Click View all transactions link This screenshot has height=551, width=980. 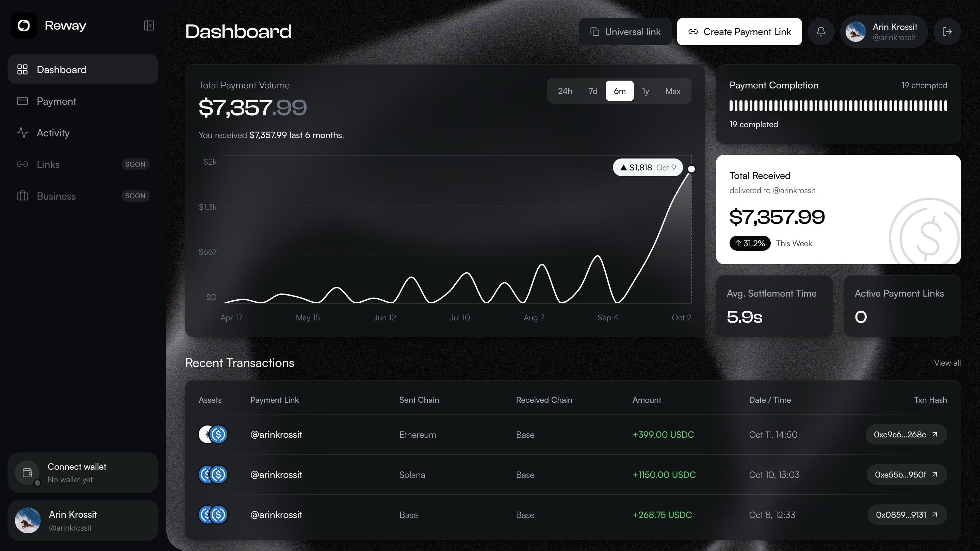(947, 363)
